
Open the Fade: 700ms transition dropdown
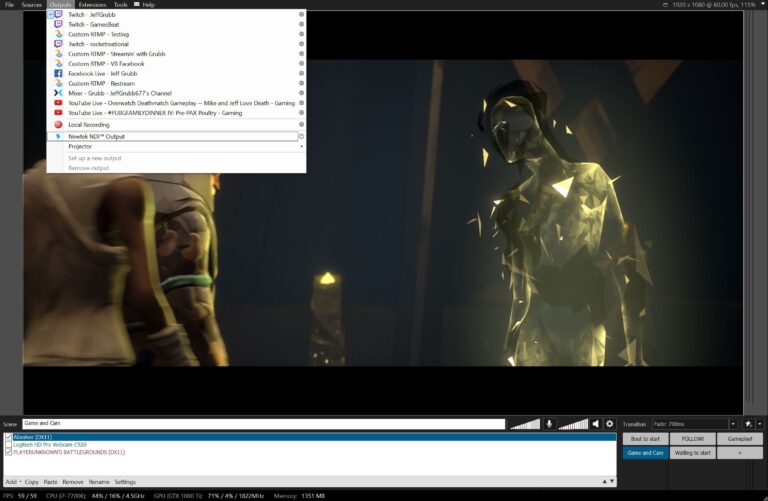click(733, 424)
